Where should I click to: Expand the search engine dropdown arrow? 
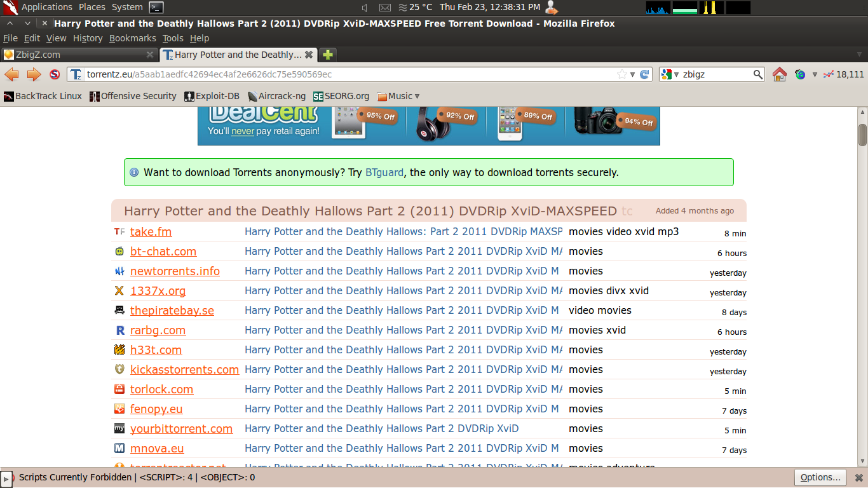(x=675, y=74)
